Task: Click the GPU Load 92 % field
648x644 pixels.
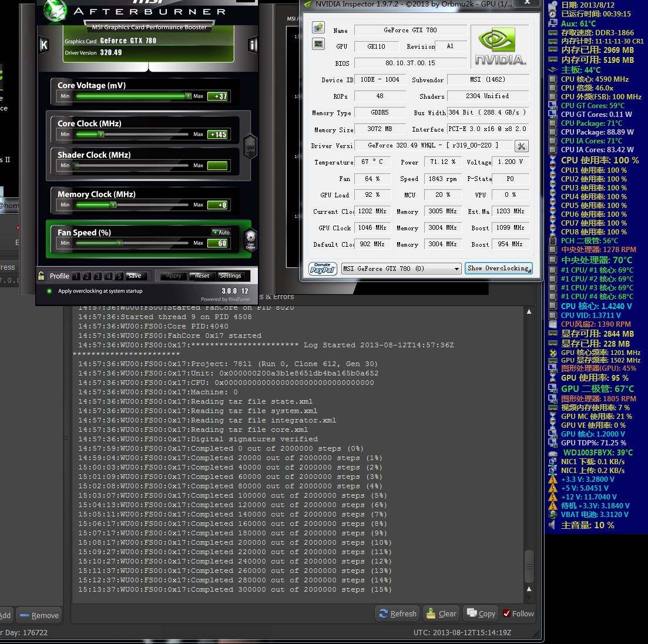Action: [372, 194]
